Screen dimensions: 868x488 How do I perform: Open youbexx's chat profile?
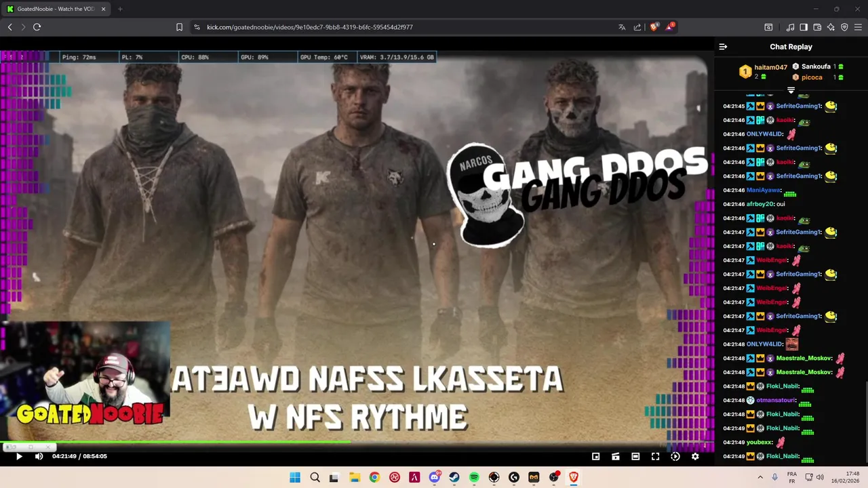(759, 443)
